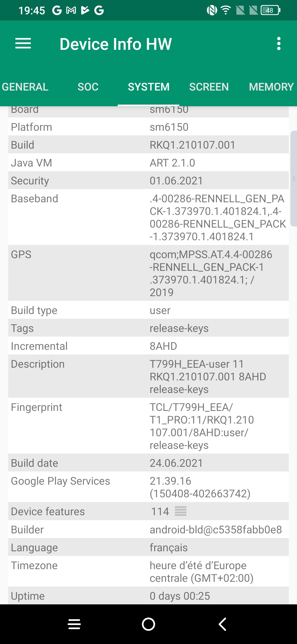Open the hamburger navigation drawer
Screen dimensions: 297x644
click(x=23, y=44)
